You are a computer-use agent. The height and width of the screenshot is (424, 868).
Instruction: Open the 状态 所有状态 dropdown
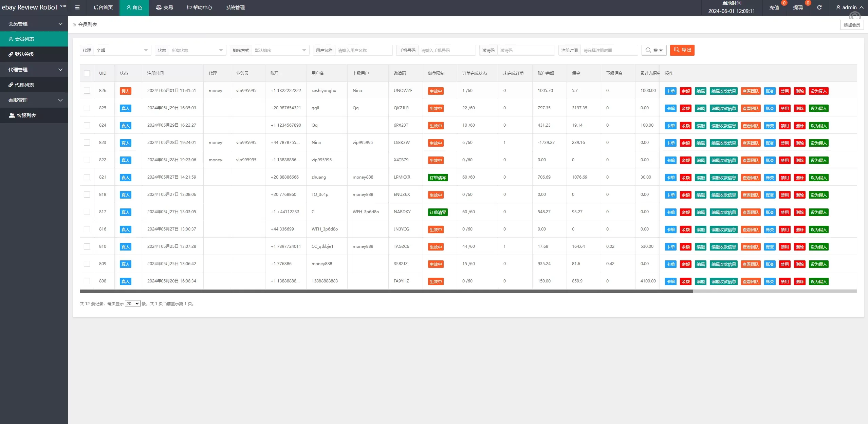coord(197,50)
